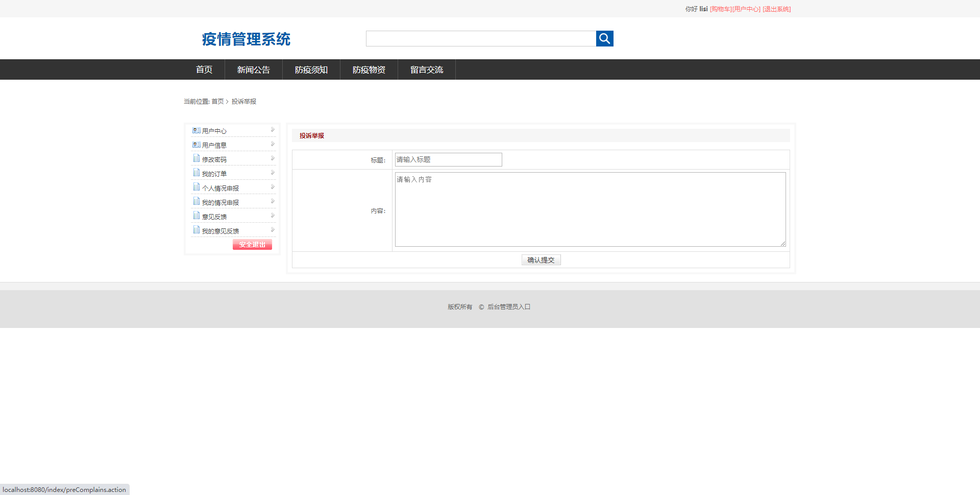
Task: Go to 防疫须知 in the nav bar
Action: [x=311, y=69]
